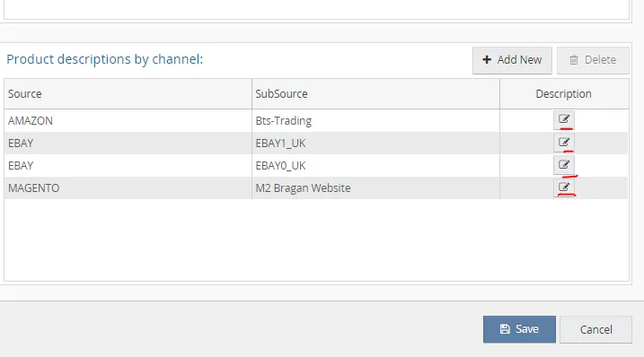Select the AMAZON source cell
The width and height of the screenshot is (644, 357).
(x=128, y=120)
